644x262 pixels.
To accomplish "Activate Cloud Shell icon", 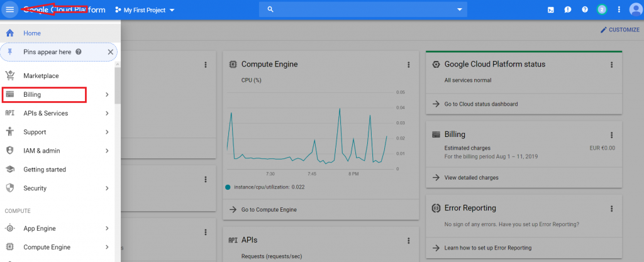I will coord(551,10).
